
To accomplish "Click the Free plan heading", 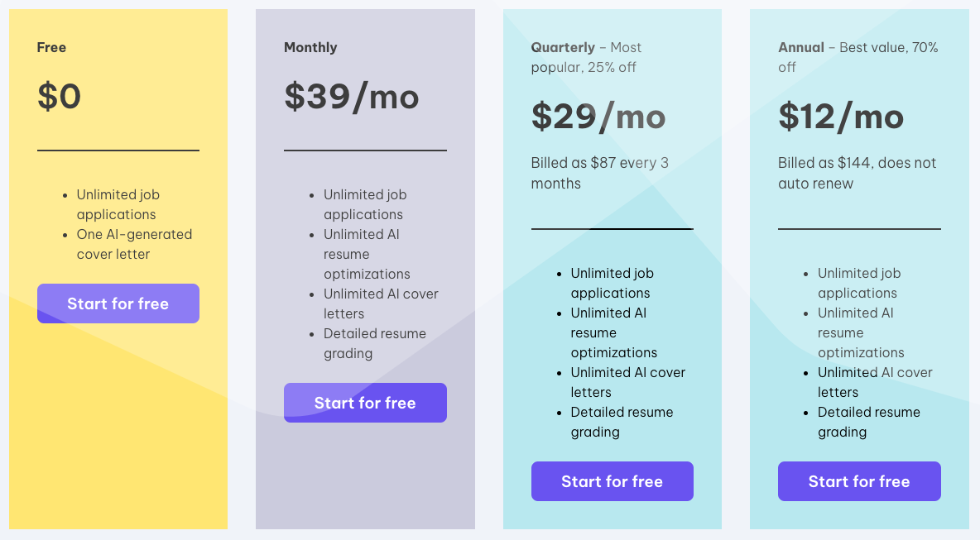I will click(x=51, y=47).
